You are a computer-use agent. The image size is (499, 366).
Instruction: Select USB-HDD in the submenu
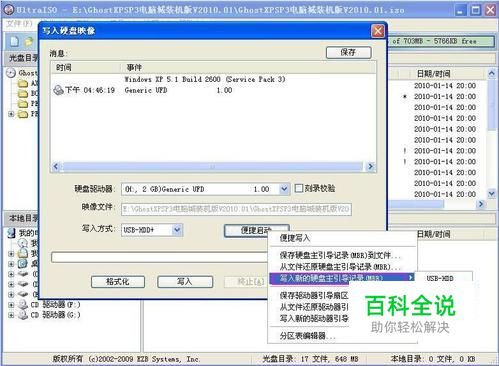click(x=440, y=278)
